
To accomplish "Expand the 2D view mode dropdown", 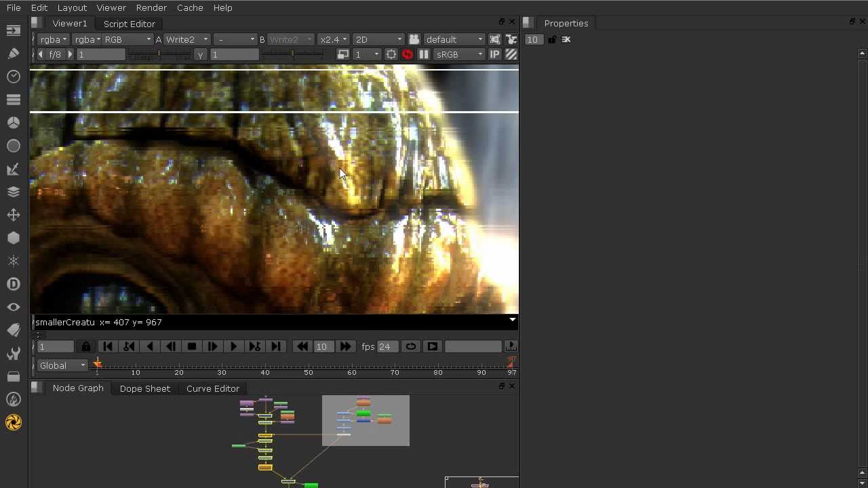I will point(378,39).
